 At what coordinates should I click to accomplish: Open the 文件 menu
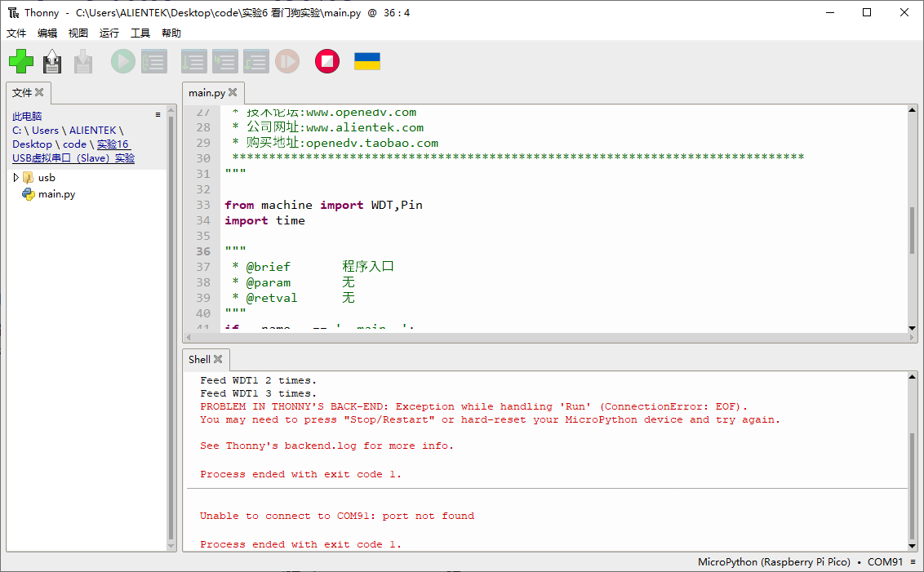tap(16, 33)
